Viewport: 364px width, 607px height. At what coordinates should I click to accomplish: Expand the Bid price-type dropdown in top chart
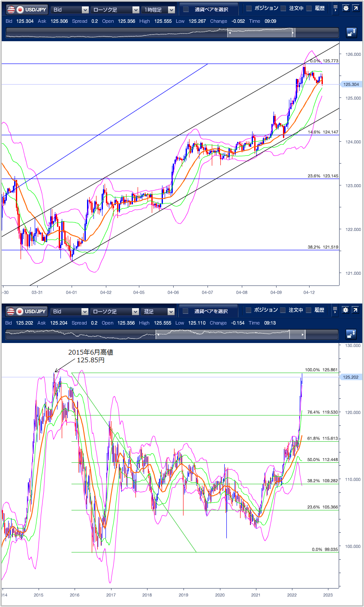pyautogui.click(x=70, y=9)
